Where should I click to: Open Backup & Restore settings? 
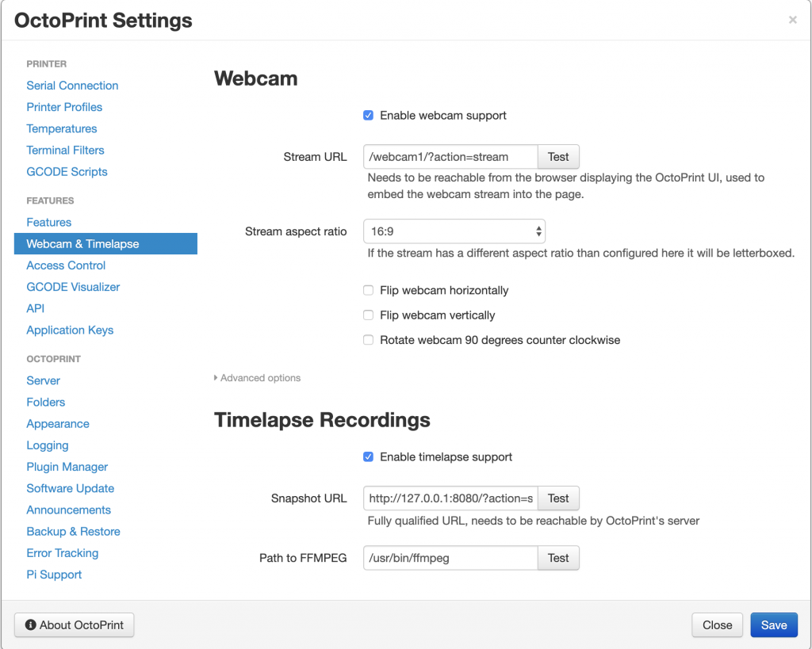73,532
